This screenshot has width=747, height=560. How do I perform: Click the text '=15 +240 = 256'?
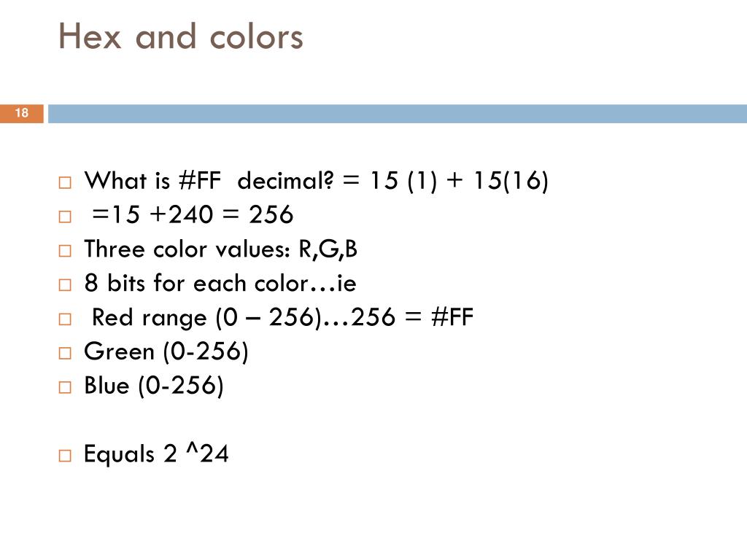point(193,215)
